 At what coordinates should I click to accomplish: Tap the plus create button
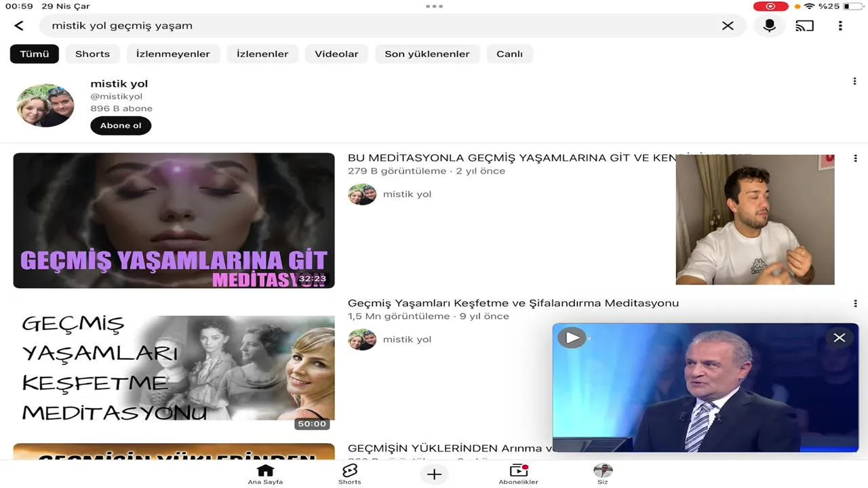pyautogui.click(x=434, y=474)
